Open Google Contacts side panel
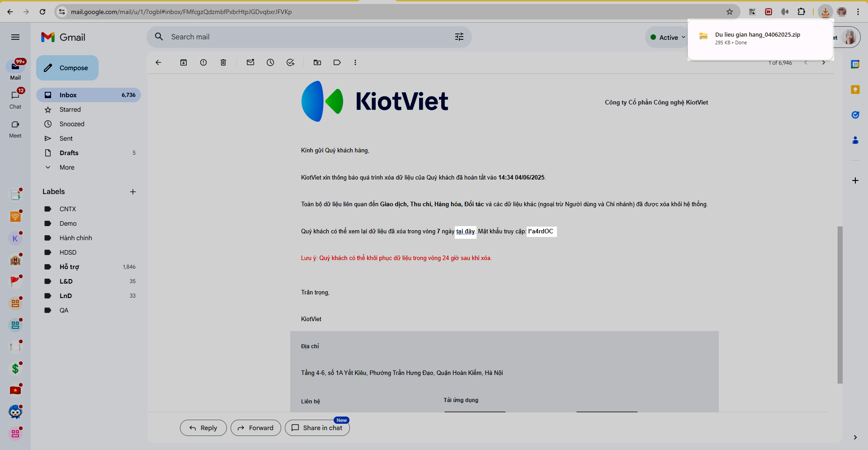The image size is (868, 450). tap(855, 140)
